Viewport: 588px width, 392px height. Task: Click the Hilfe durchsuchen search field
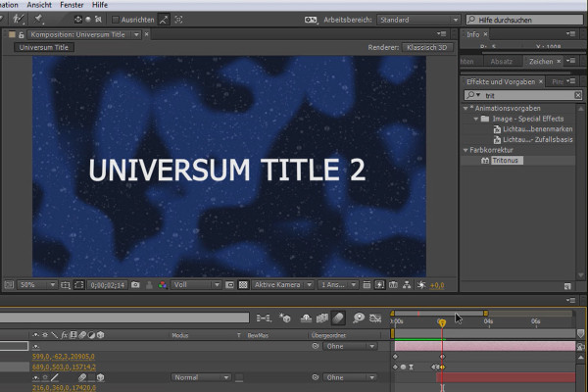(524, 20)
